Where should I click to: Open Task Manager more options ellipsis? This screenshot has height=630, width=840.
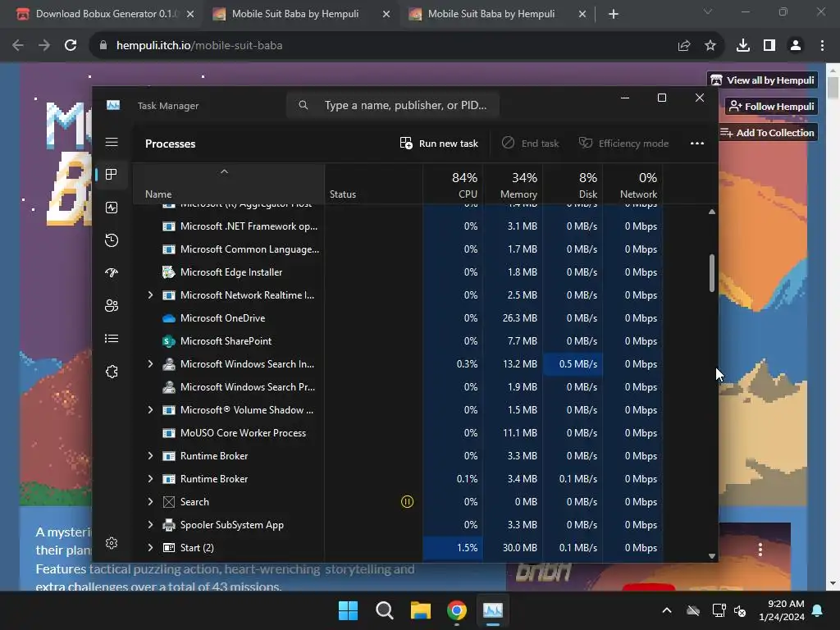(697, 144)
